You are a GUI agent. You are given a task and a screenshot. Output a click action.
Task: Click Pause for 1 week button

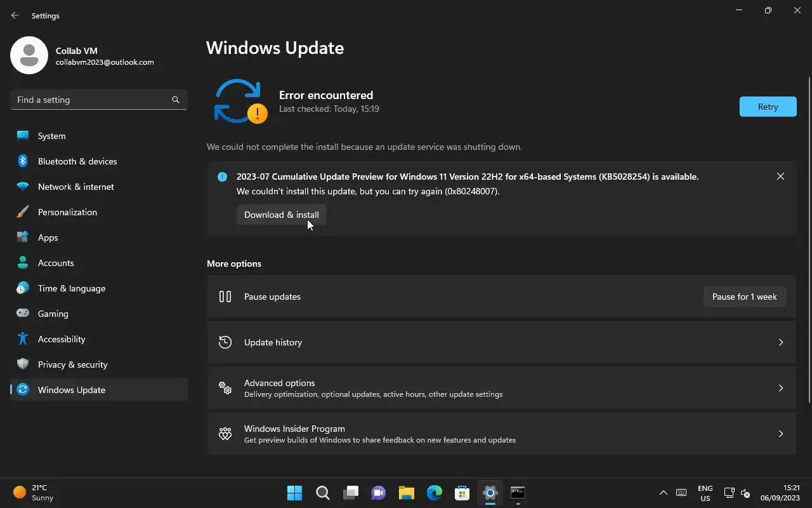pos(745,297)
